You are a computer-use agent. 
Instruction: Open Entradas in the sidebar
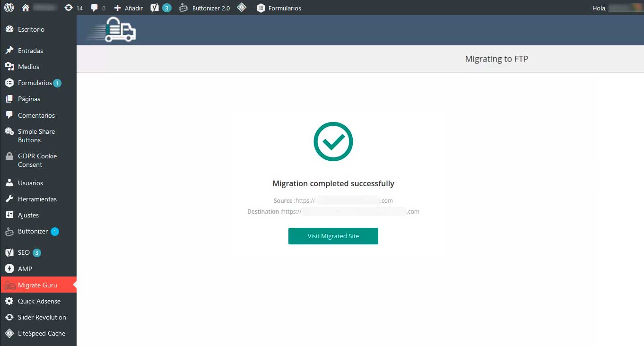(30, 51)
